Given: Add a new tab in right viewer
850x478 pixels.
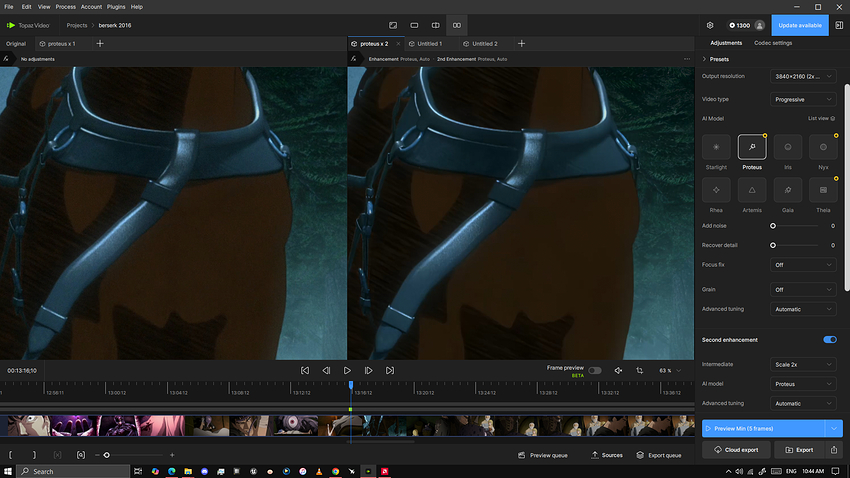Looking at the screenshot, I should click(521, 43).
